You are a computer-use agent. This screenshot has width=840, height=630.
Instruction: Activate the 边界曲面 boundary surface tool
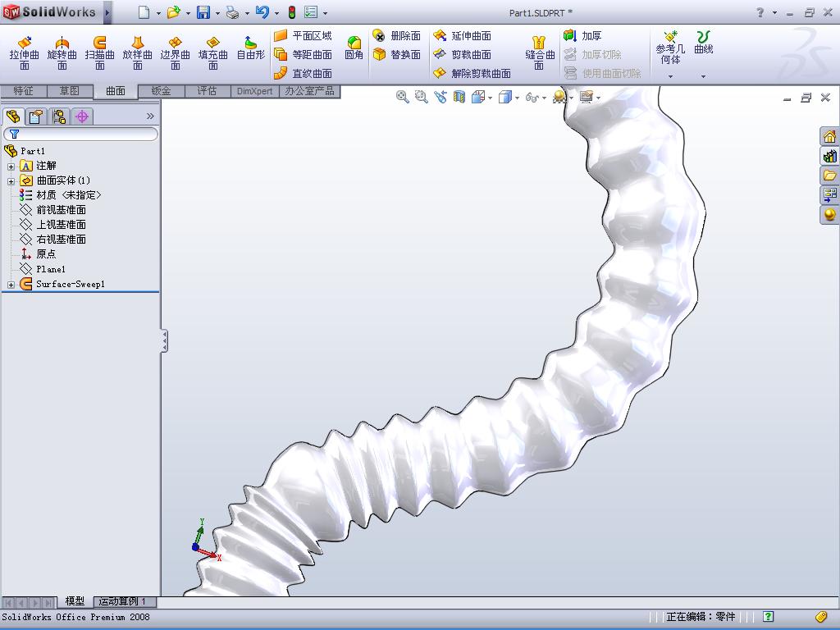click(176, 52)
